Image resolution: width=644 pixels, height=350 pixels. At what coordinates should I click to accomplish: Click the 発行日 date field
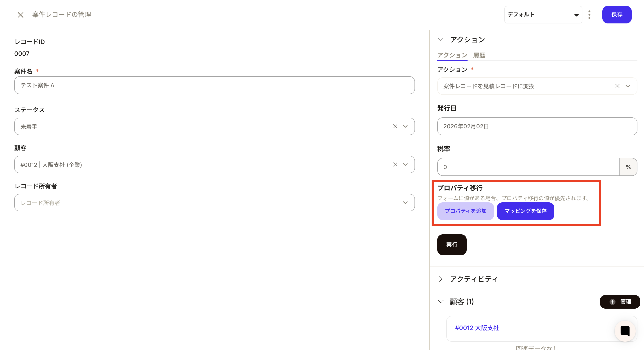tap(537, 126)
